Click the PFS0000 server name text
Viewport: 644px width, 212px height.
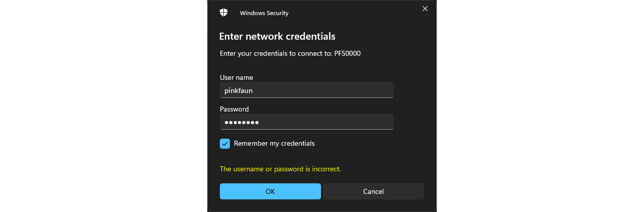click(x=348, y=53)
